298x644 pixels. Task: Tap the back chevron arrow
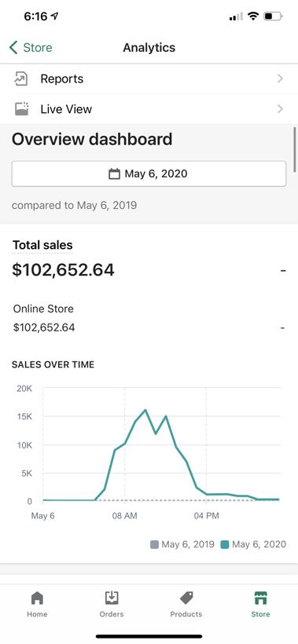coord(13,48)
